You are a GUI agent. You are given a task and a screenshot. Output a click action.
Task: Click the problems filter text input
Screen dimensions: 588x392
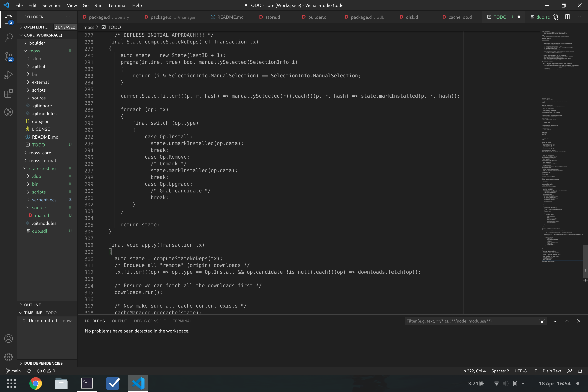click(471, 321)
